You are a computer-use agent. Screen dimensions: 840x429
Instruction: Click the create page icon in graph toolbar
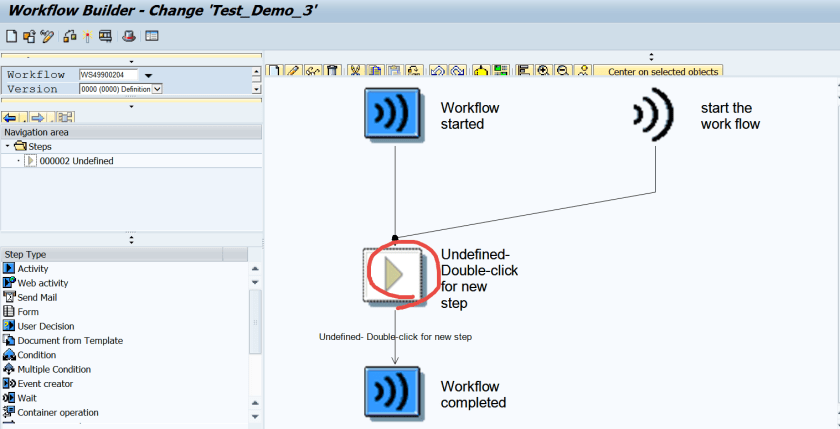pos(275,71)
